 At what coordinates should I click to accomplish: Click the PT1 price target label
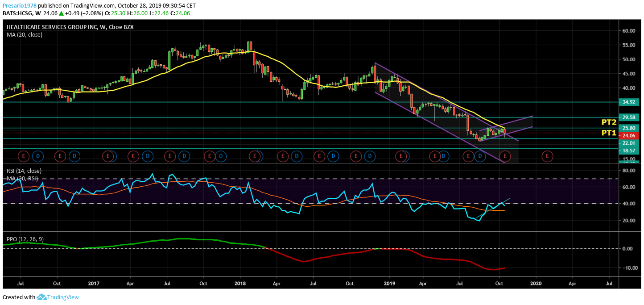(608, 133)
